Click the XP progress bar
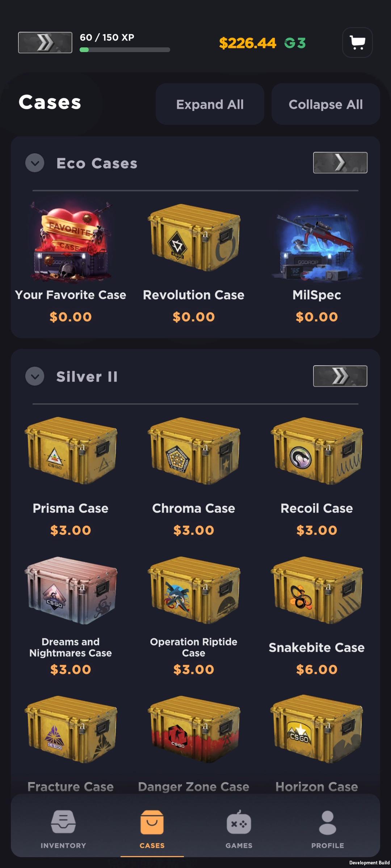 point(125,50)
